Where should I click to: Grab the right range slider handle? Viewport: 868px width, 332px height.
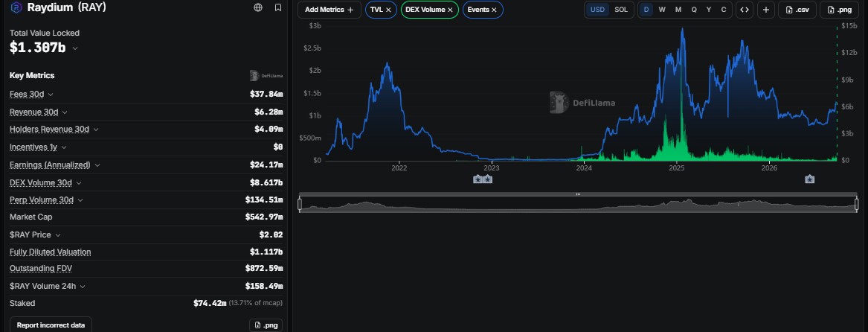[856, 205]
